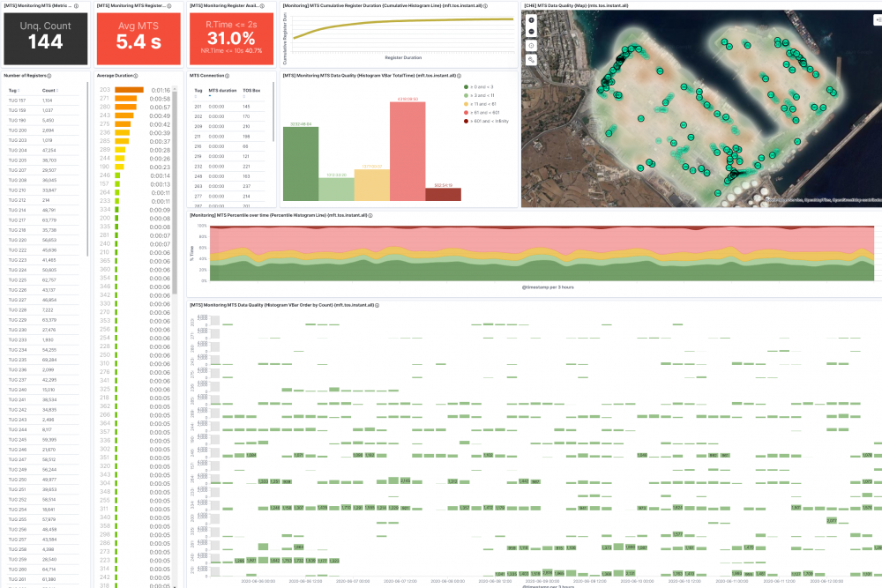The width and height of the screenshot is (882, 588).
Task: Click the Avg MTS 5.4 s metric tile
Action: [x=138, y=33]
